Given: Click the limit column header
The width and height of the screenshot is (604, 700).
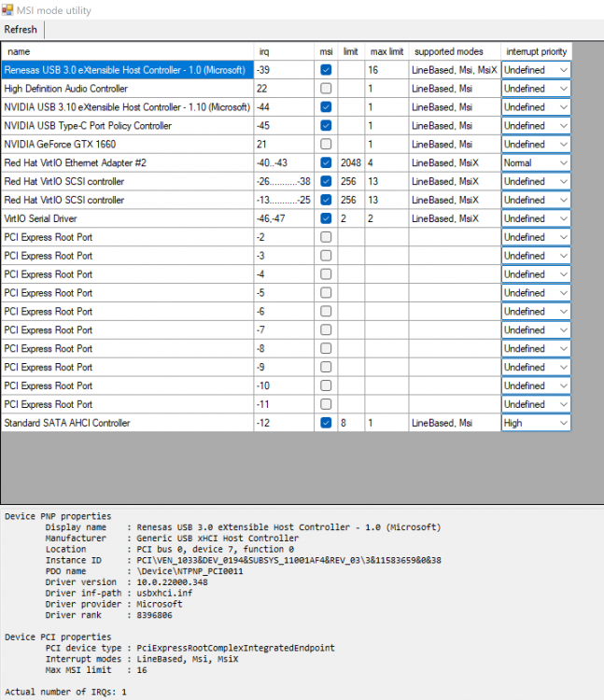Looking at the screenshot, I should click(351, 51).
